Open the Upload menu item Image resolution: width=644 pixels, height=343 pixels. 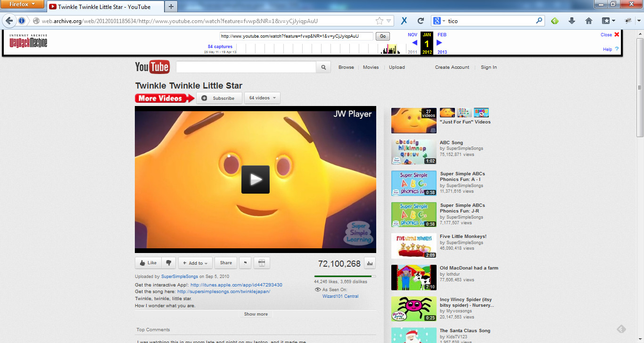397,67
